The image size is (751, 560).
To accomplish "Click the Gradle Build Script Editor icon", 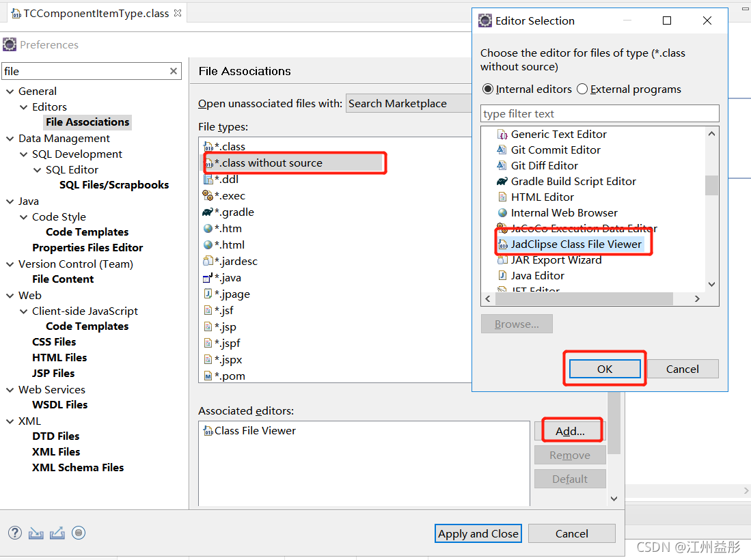I will (502, 182).
